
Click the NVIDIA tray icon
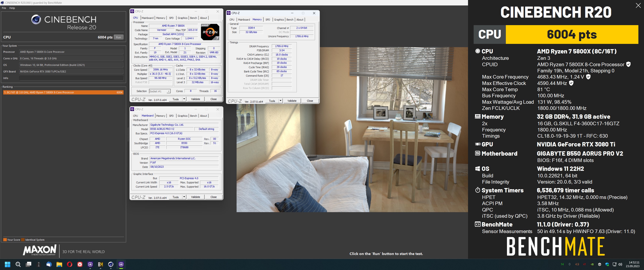tap(592, 264)
